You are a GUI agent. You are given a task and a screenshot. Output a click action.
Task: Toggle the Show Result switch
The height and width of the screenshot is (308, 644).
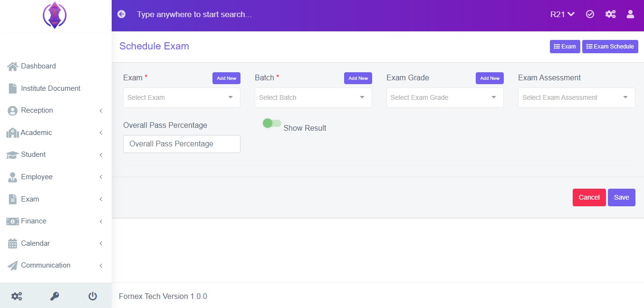click(x=272, y=124)
